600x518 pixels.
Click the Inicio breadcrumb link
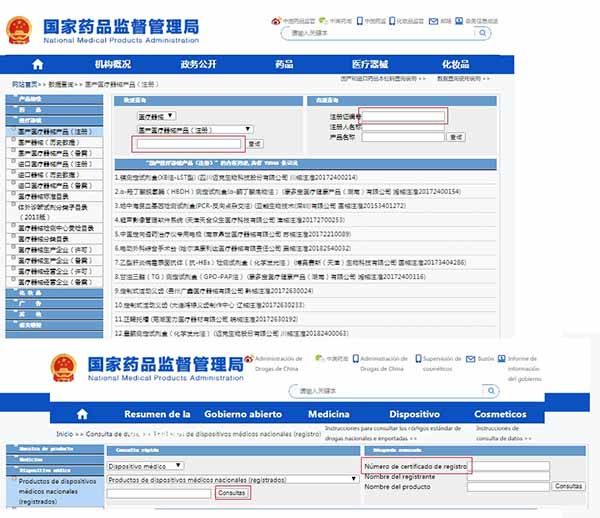pos(65,434)
